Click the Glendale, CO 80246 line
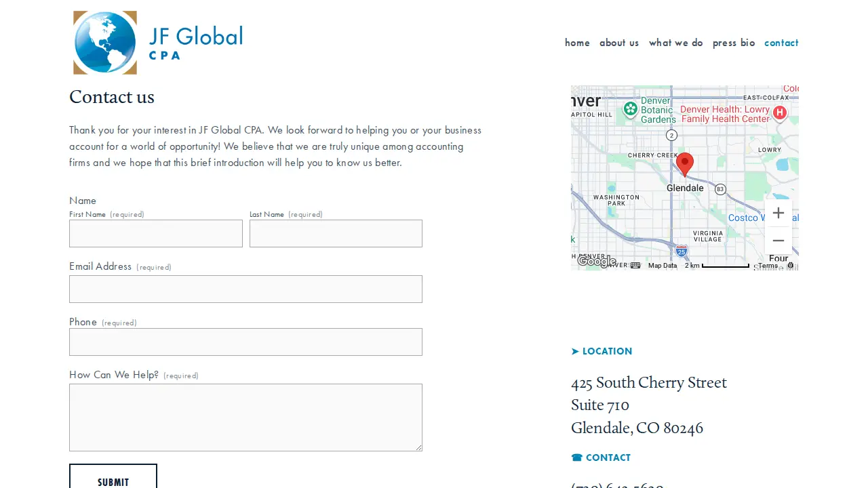 637,428
